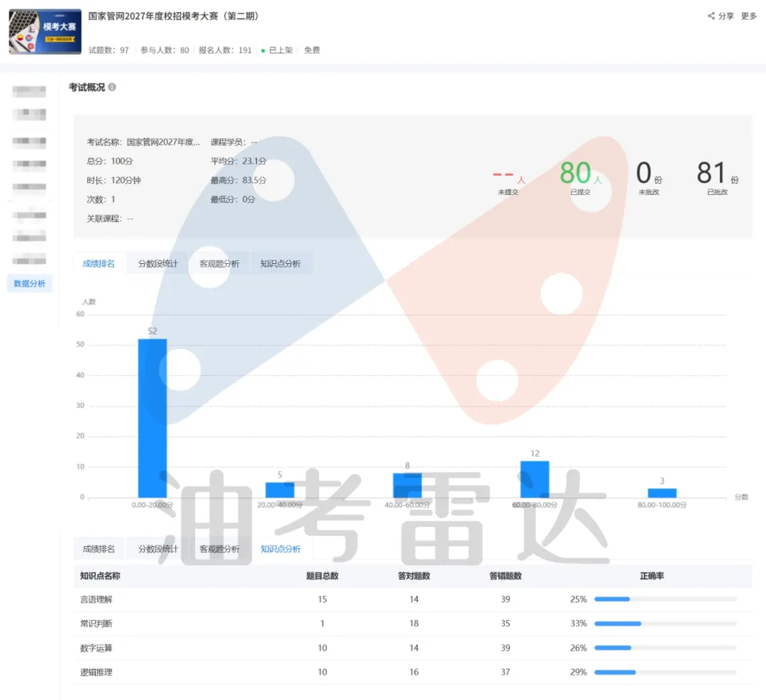Image resolution: width=766 pixels, height=700 pixels.
Task: Click the 81 份 已批改 count
Action: 718,174
